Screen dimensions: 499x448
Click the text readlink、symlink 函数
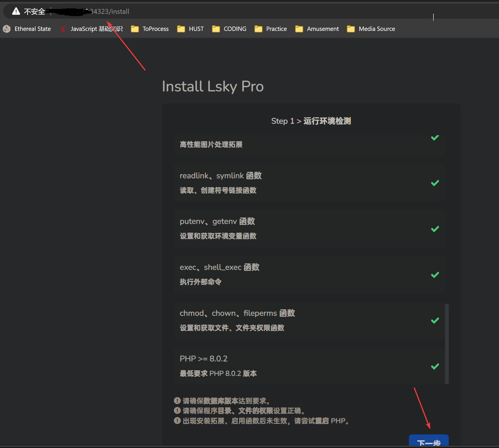[221, 176]
